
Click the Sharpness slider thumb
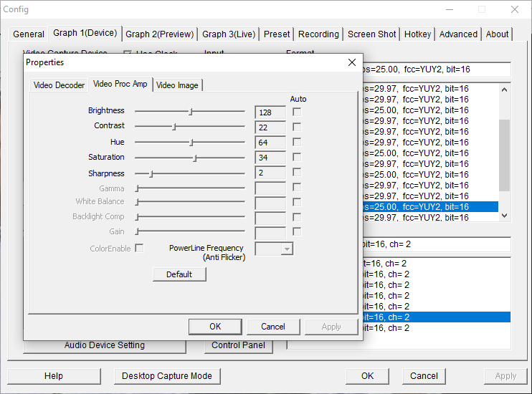151,174
